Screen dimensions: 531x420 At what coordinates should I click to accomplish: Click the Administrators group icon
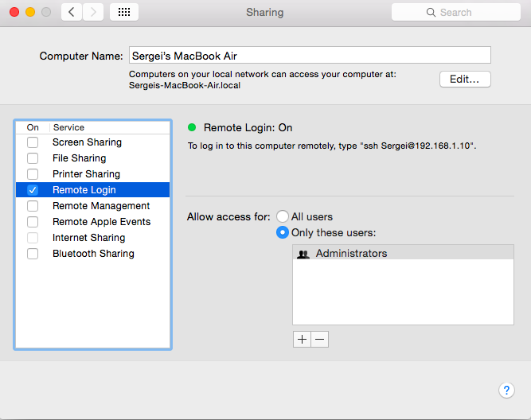click(x=303, y=254)
